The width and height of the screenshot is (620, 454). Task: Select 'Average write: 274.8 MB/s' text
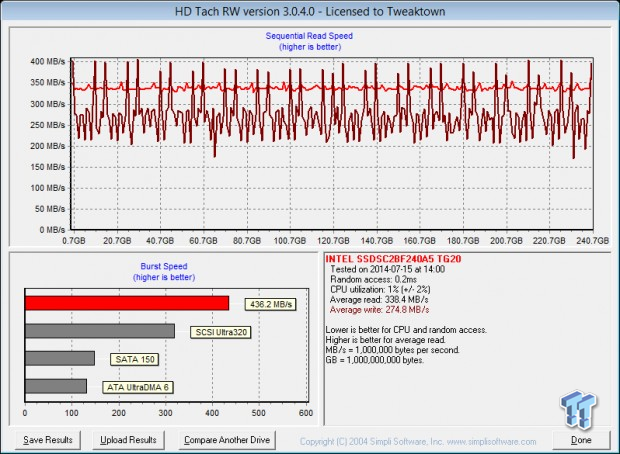[x=379, y=310]
